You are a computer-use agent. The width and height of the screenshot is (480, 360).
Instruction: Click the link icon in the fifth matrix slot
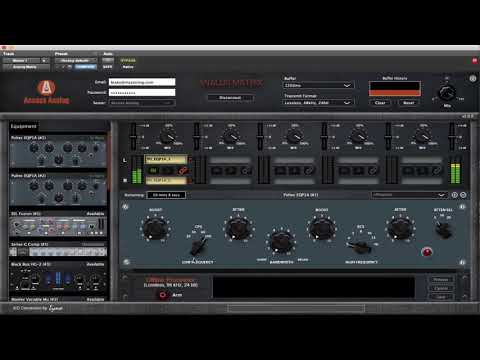pos(436,171)
